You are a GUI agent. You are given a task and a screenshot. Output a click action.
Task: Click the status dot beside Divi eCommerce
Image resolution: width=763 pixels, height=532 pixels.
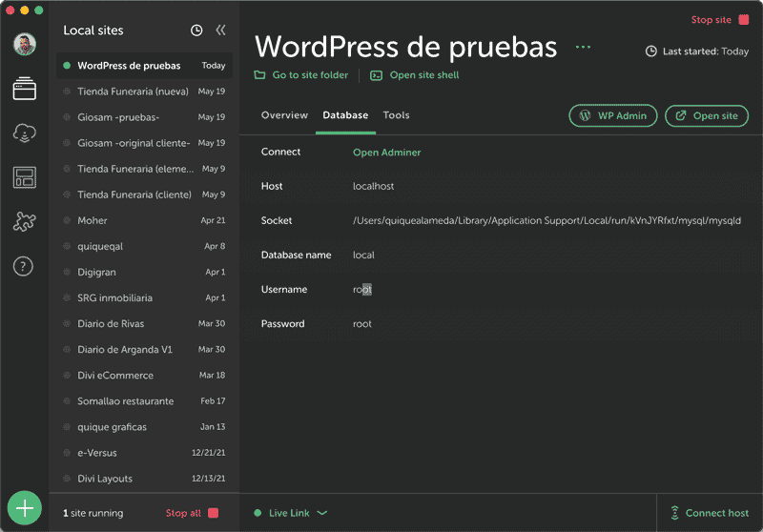coord(67,375)
